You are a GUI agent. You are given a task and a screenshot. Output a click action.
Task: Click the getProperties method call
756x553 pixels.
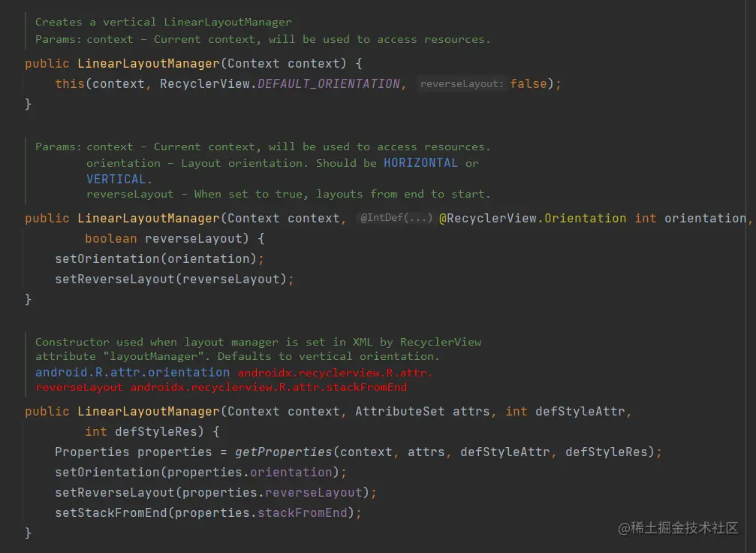tap(283, 452)
